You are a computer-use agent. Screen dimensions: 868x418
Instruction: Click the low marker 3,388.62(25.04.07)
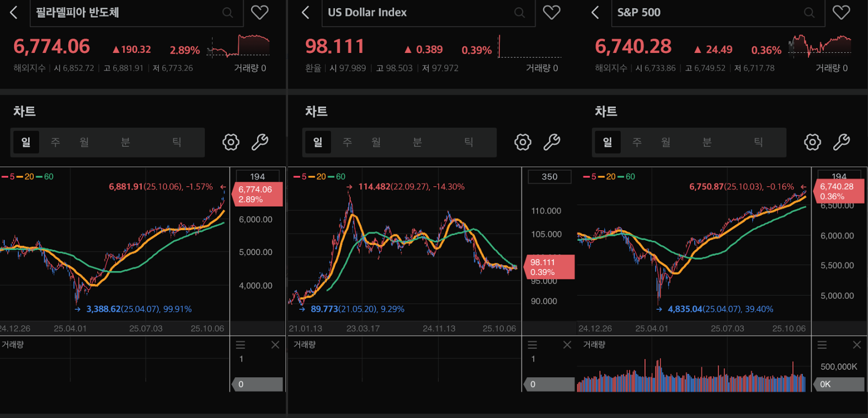coord(139,309)
